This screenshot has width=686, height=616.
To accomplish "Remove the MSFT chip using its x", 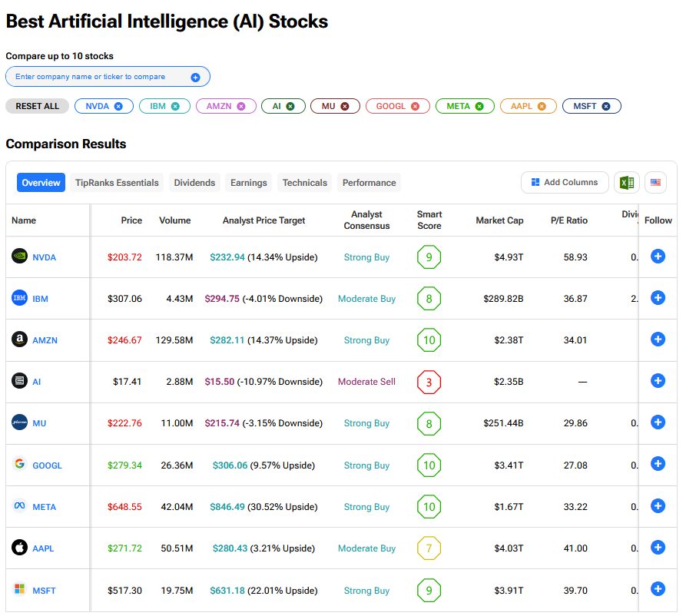I will 606,106.
